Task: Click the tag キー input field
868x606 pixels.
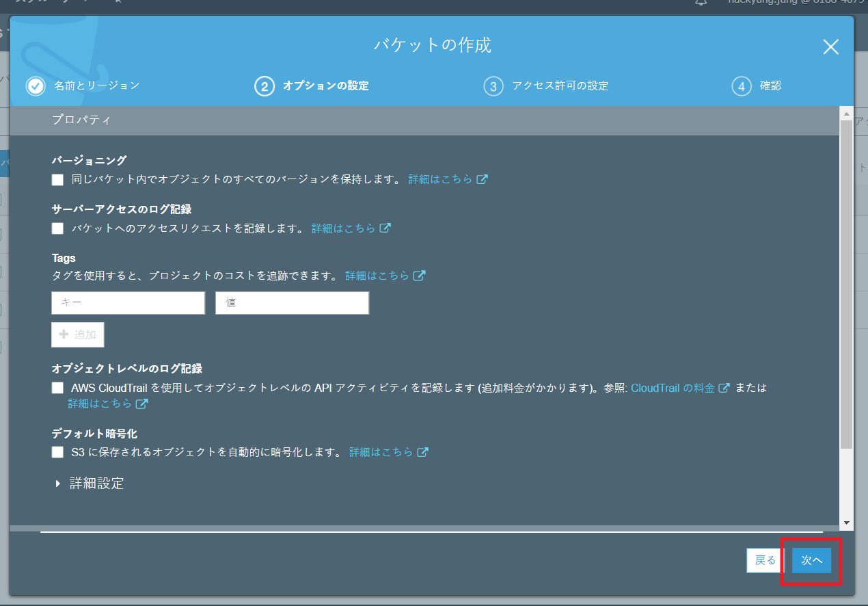Action: 128,303
